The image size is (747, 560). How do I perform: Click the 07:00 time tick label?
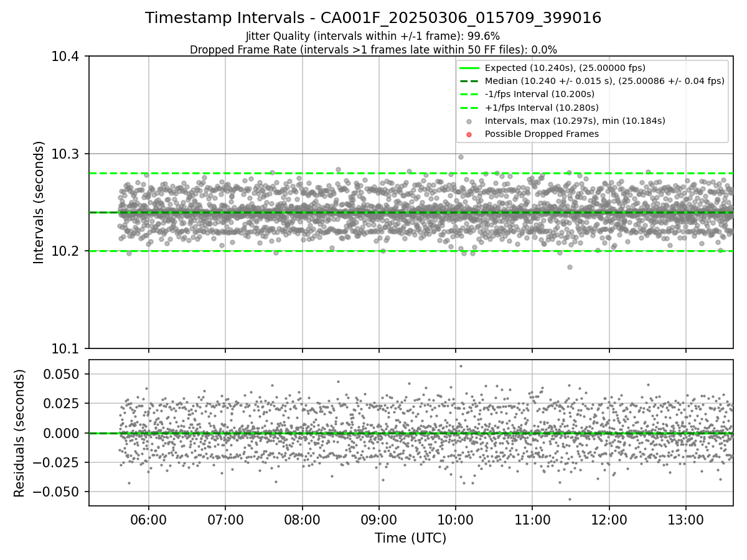[225, 519]
